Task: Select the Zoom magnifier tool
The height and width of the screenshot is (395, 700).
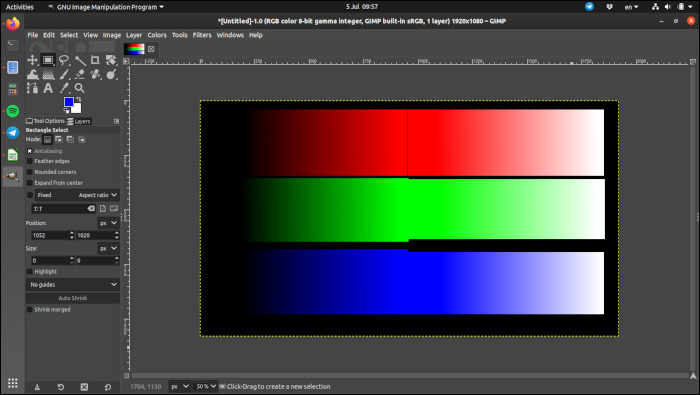Action: click(79, 88)
